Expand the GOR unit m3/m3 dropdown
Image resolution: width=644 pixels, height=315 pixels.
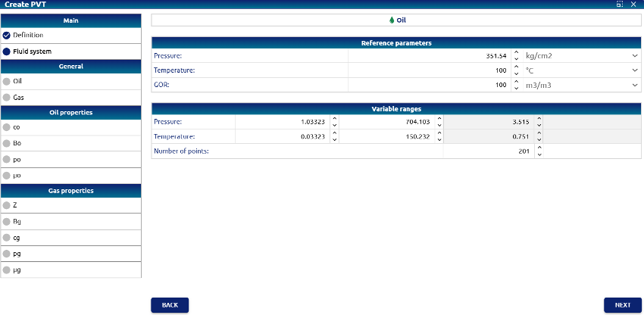(581, 86)
